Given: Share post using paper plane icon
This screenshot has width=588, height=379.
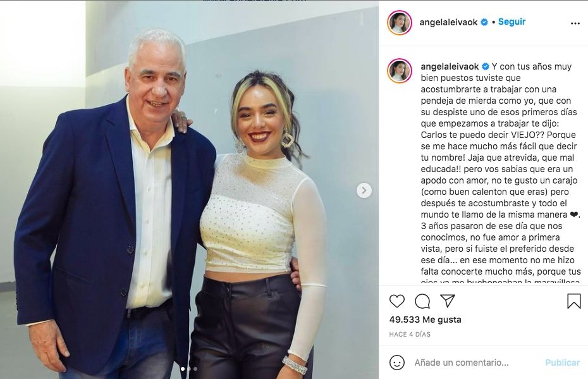Looking at the screenshot, I should pos(448,301).
